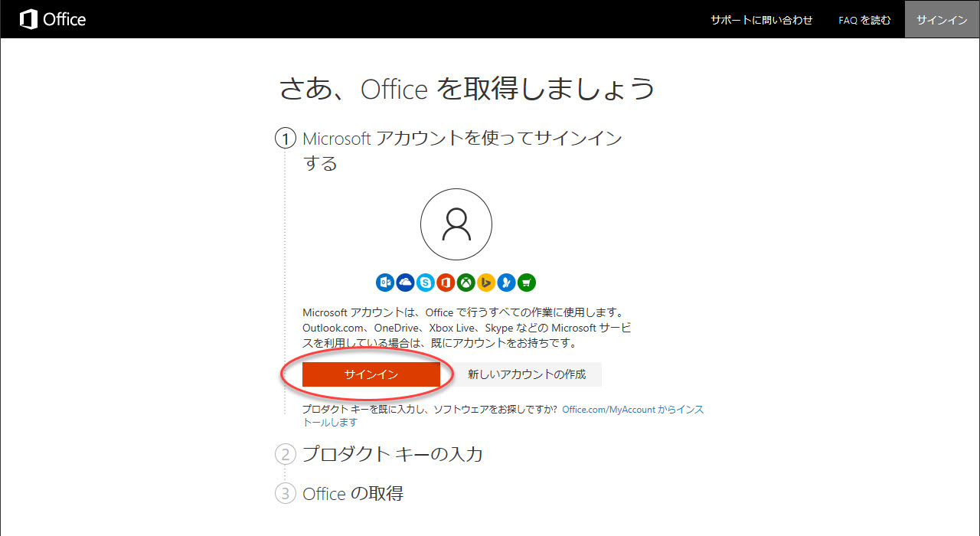Screen dimensions: 980x536
Task: Click the user avatar placeholder circle
Action: point(456,224)
